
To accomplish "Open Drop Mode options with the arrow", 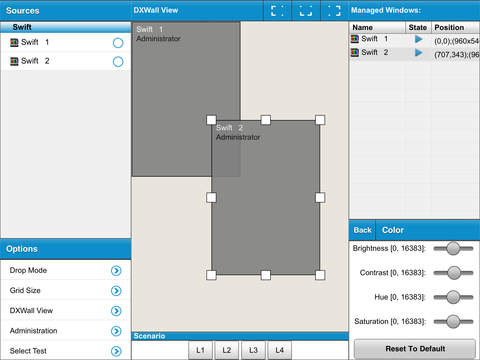I will pyautogui.click(x=116, y=271).
